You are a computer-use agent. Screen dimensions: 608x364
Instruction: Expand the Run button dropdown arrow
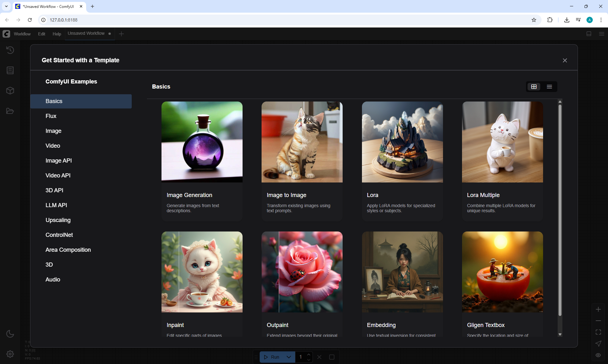[289, 357]
